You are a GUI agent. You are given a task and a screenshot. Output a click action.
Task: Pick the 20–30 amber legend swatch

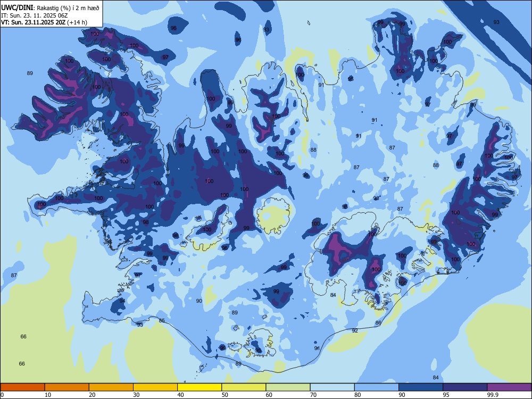111,387
